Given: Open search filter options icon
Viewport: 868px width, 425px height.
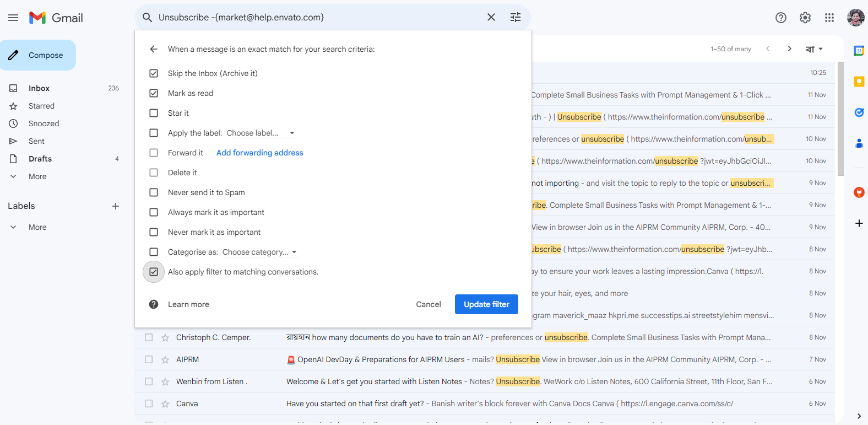Looking at the screenshot, I should (516, 17).
